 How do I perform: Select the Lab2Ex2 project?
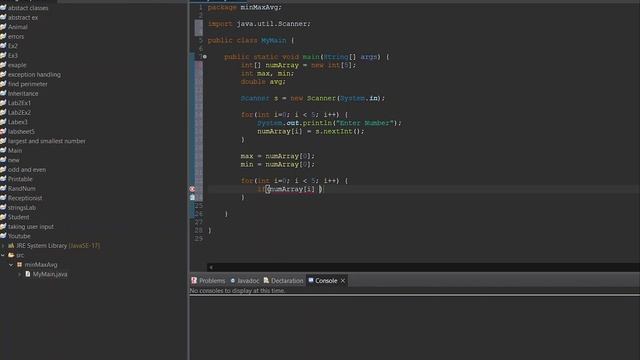[x=19, y=113]
